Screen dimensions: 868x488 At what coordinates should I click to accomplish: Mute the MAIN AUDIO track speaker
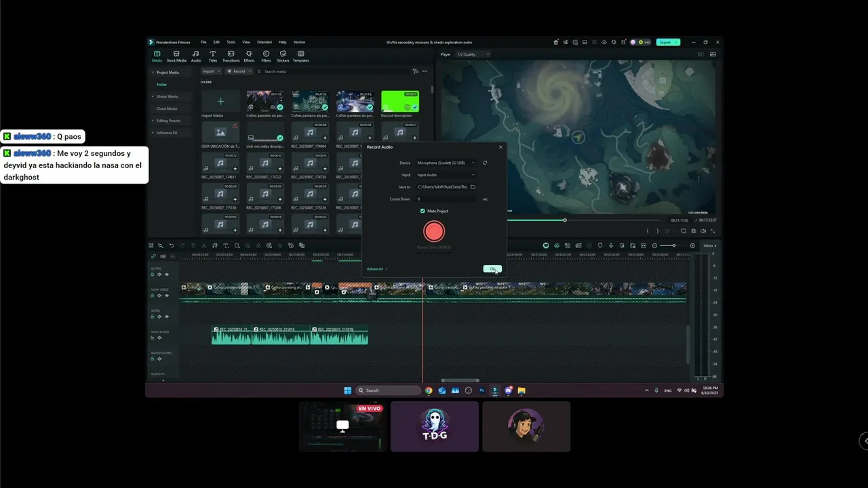click(159, 338)
